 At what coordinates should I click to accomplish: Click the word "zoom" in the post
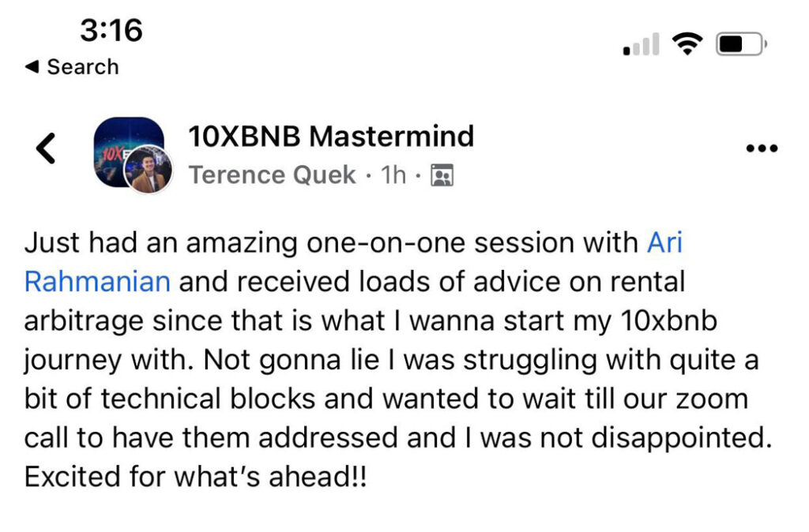tap(713, 398)
